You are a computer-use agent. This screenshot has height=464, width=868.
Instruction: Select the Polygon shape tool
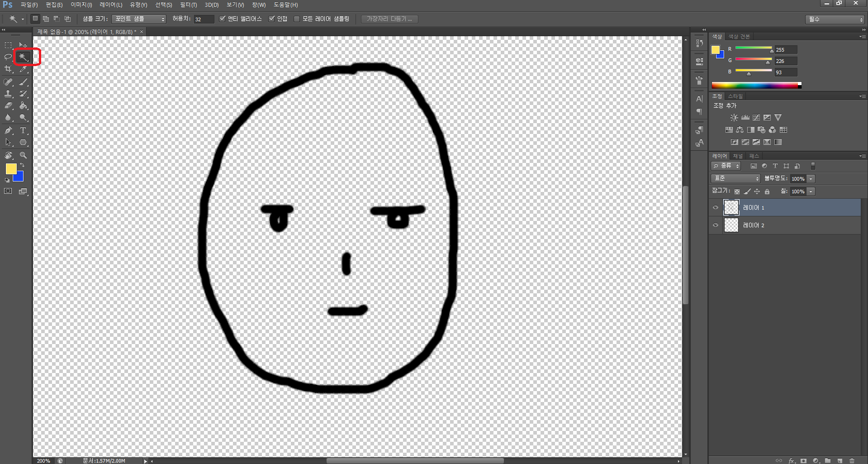point(23,142)
